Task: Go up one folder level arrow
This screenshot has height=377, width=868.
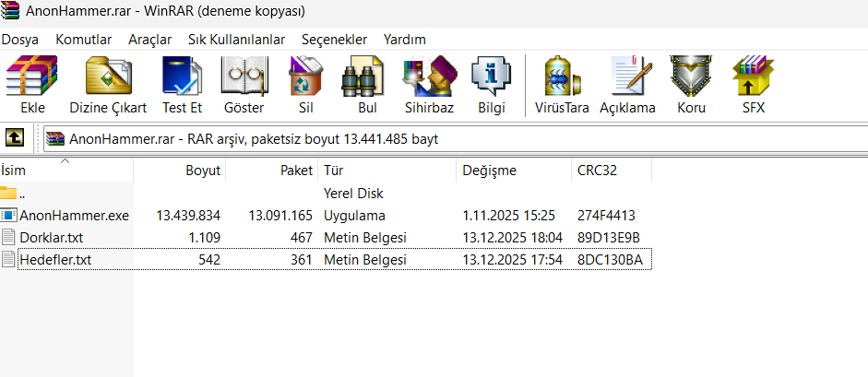Action: (15, 138)
